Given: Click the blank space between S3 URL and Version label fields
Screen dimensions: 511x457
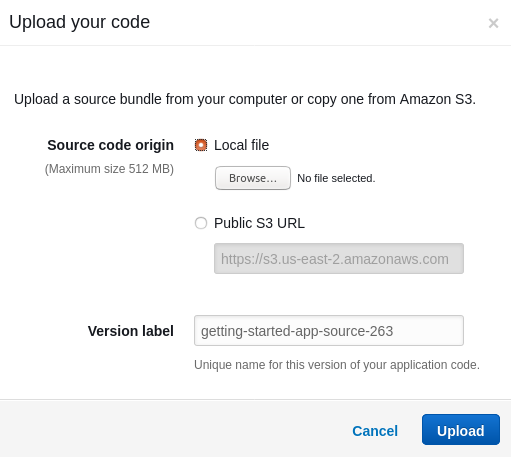Looking at the screenshot, I should (329, 294).
